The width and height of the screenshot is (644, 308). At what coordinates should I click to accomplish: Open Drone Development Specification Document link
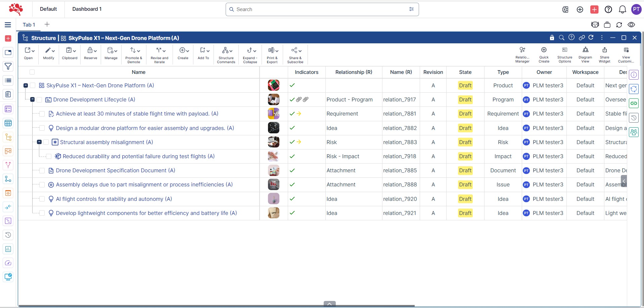[115, 171]
